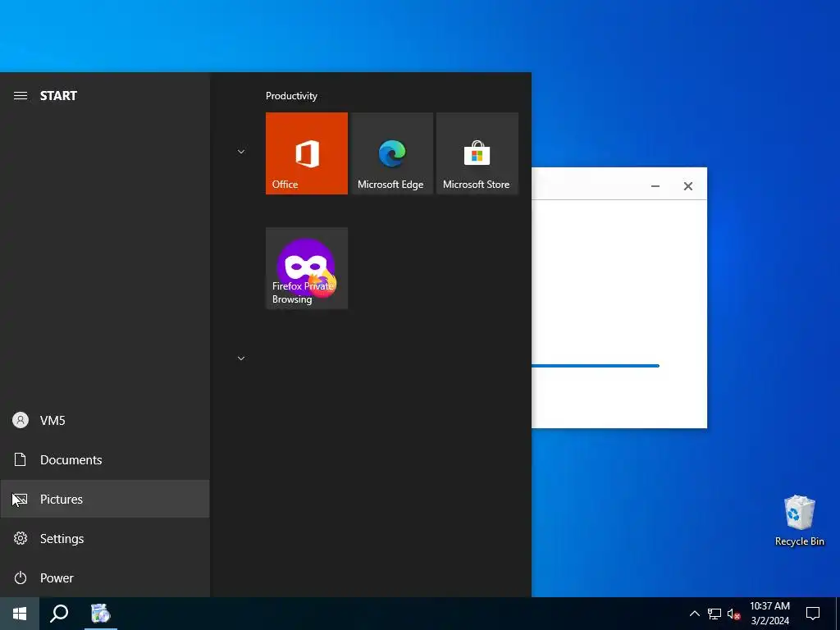This screenshot has height=630, width=840.
Task: Open the VM5 user account menu
Action: coord(104,421)
